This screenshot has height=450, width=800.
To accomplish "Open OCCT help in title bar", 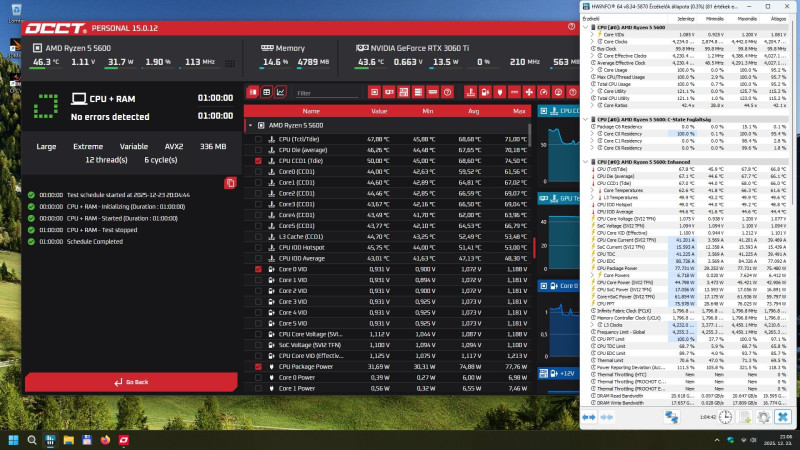I will 571,27.
